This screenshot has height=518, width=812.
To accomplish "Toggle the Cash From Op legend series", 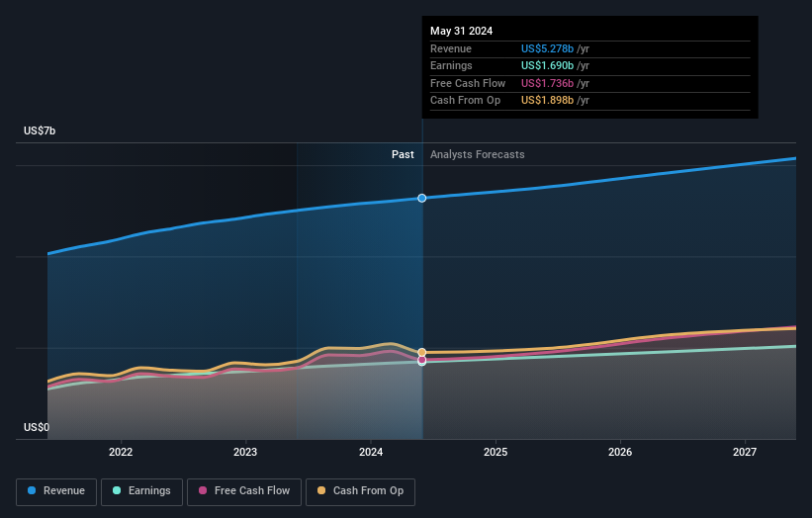I will pyautogui.click(x=360, y=491).
